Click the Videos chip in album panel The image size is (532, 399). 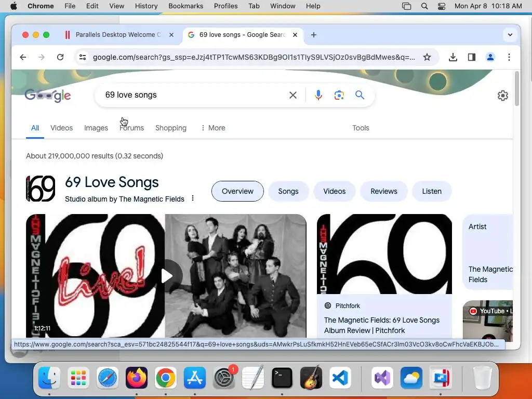click(335, 191)
